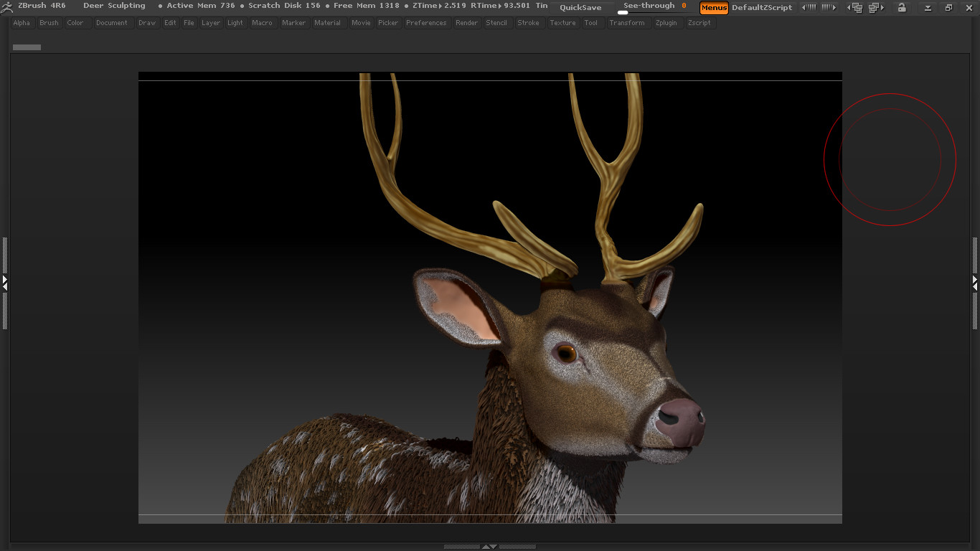Screen dimensions: 980x551
Task: Open the bottom tray using the double arrows
Action: [490, 547]
